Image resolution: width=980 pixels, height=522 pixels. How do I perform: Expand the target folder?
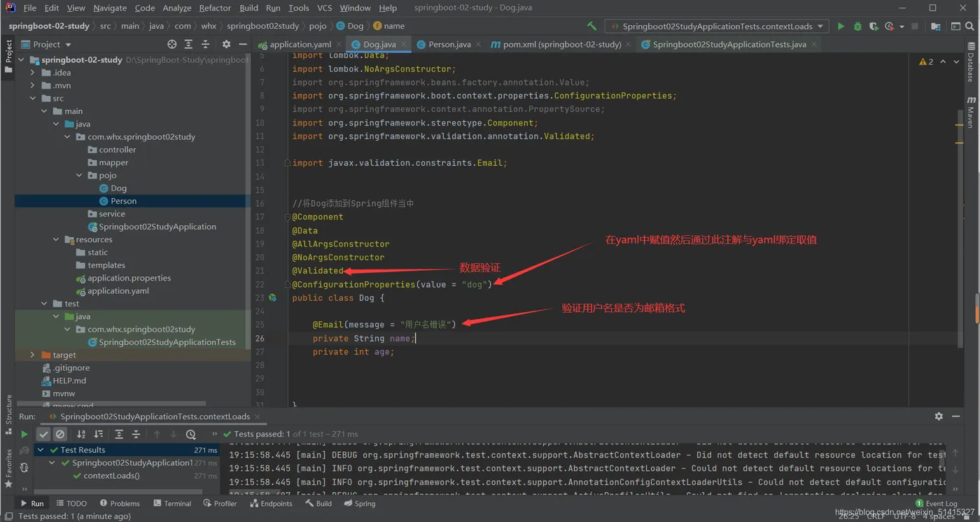pos(33,355)
